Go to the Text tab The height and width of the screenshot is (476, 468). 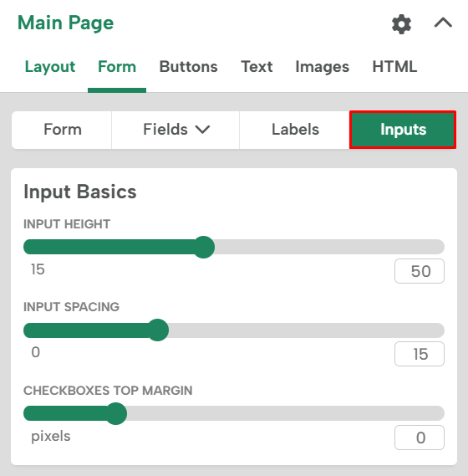[x=257, y=66]
